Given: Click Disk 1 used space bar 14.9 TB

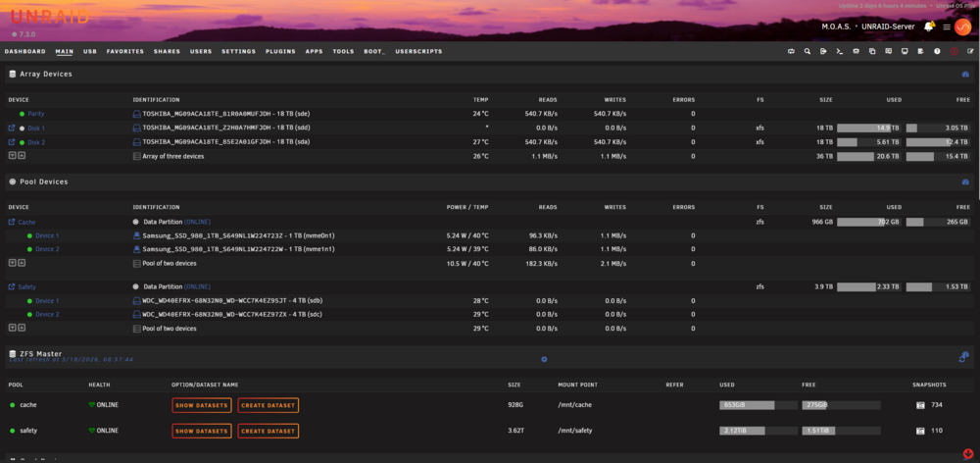Looking at the screenshot, I should click(x=869, y=128).
